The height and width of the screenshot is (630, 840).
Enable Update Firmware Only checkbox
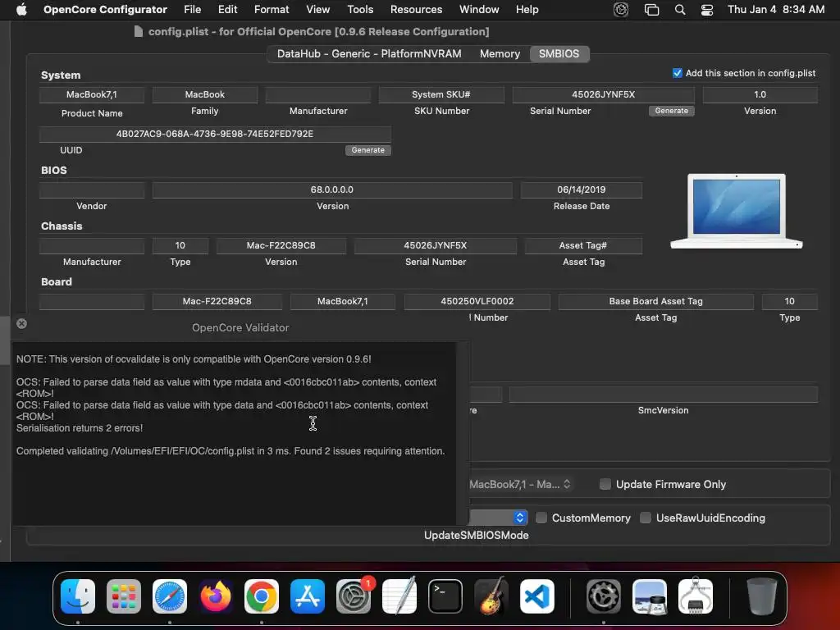605,484
